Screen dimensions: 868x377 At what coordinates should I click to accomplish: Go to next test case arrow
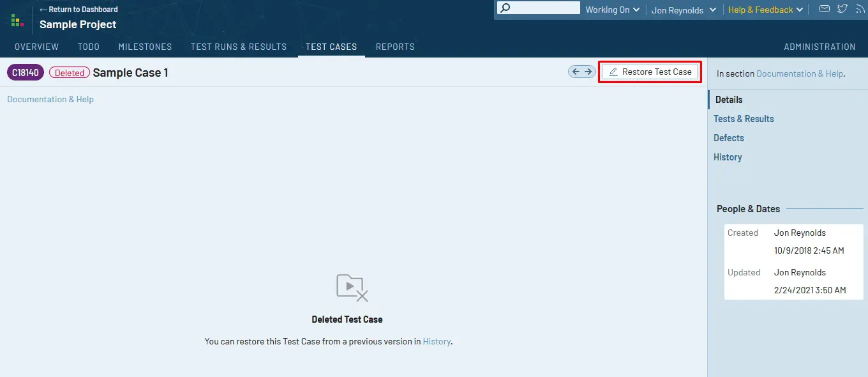coord(588,72)
